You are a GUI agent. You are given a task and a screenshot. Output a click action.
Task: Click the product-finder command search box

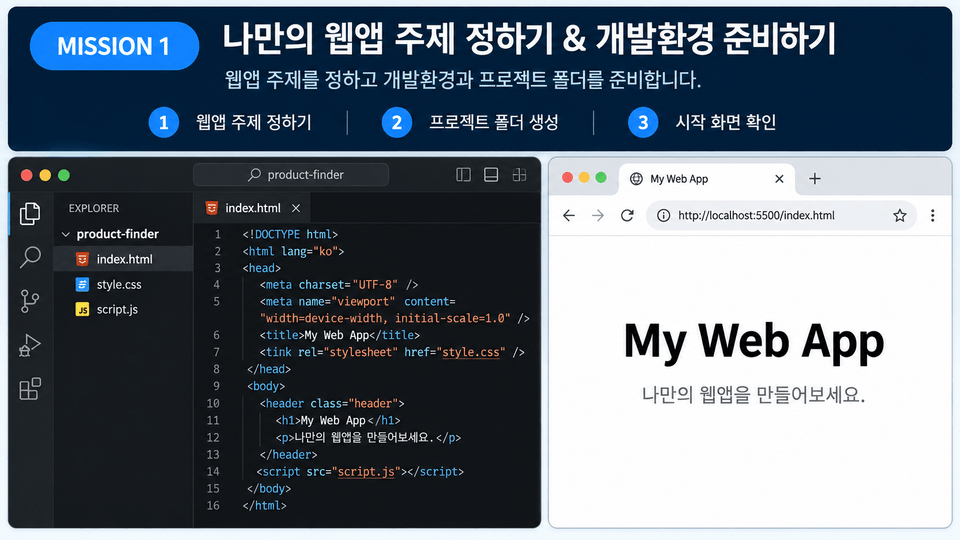coord(291,174)
